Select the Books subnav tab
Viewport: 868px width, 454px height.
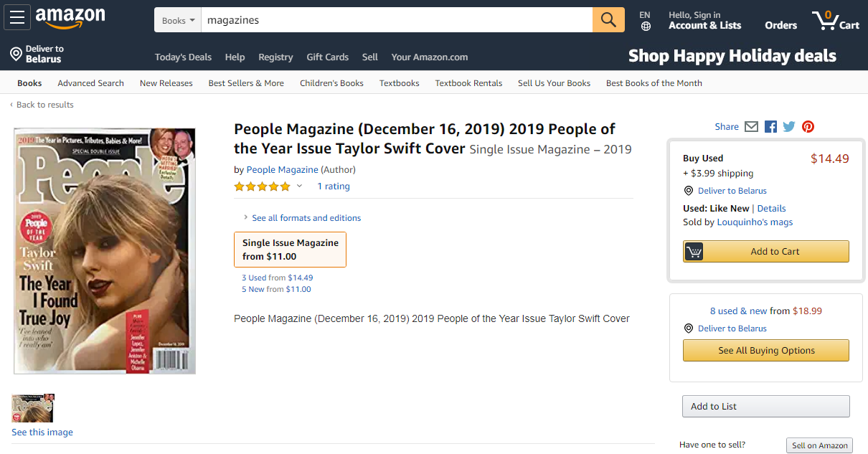pyautogui.click(x=29, y=83)
